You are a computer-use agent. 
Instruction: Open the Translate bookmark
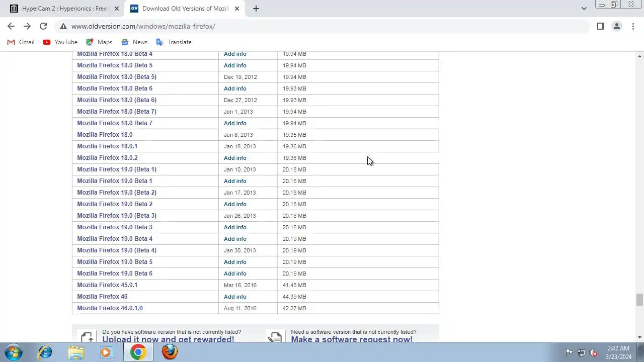pos(174,42)
